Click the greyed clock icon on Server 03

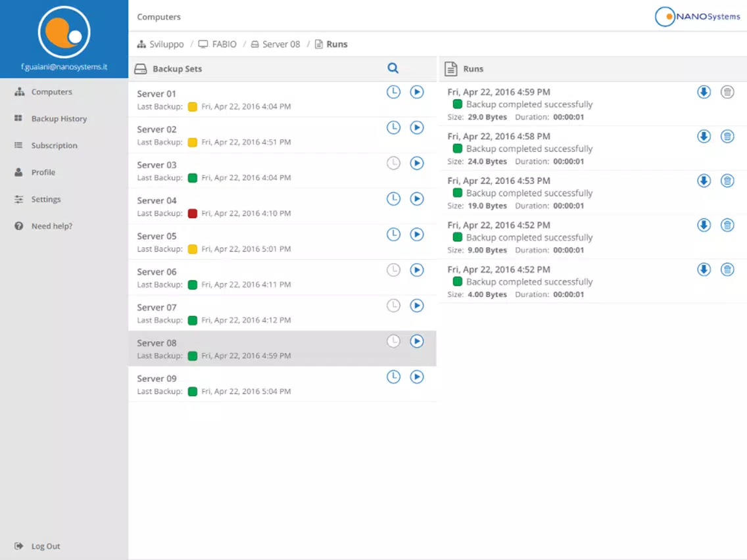click(x=393, y=163)
